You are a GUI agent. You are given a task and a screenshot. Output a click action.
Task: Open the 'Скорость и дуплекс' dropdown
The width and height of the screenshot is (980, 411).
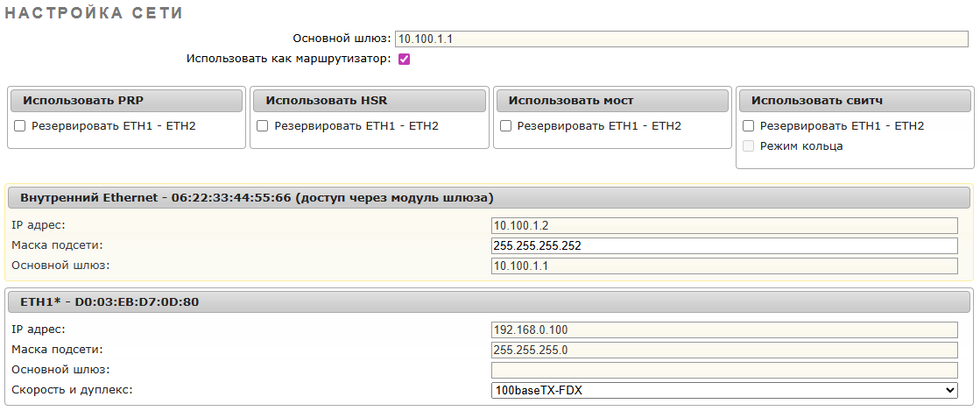point(724,390)
